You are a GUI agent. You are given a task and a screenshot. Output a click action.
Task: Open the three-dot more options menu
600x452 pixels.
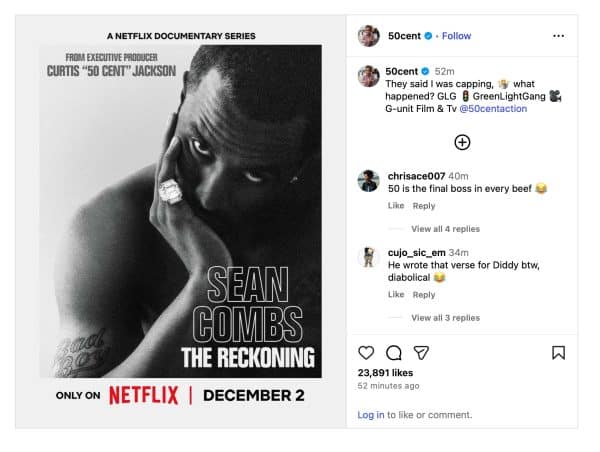click(558, 36)
